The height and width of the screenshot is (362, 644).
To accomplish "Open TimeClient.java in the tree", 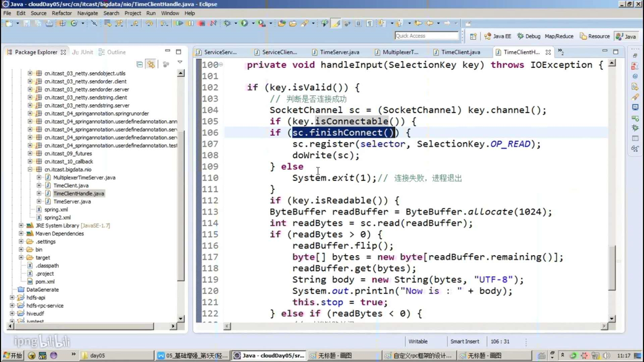I will 71,186.
